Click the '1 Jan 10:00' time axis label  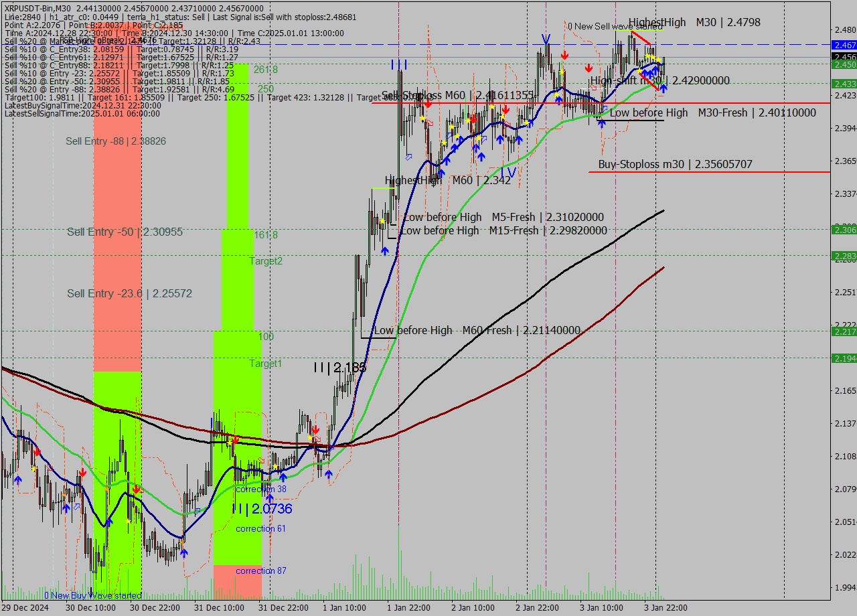coord(344,608)
